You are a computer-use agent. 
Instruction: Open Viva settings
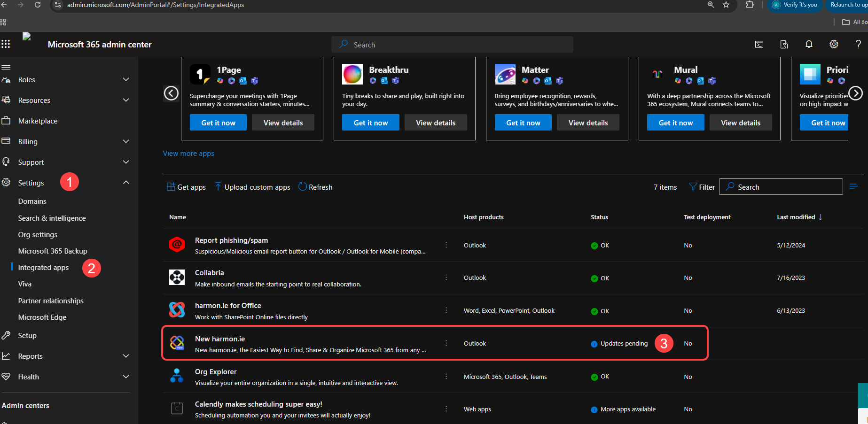25,284
